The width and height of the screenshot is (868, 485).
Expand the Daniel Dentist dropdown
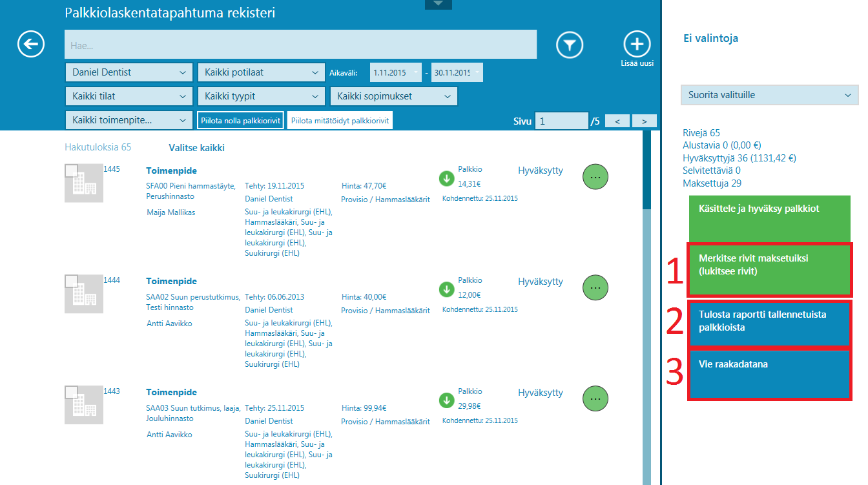pos(129,72)
